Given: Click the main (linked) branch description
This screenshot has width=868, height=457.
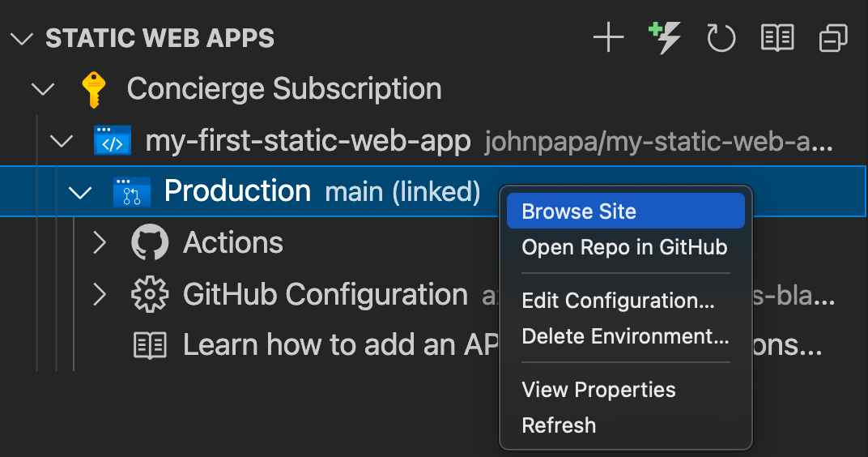Looking at the screenshot, I should (402, 192).
